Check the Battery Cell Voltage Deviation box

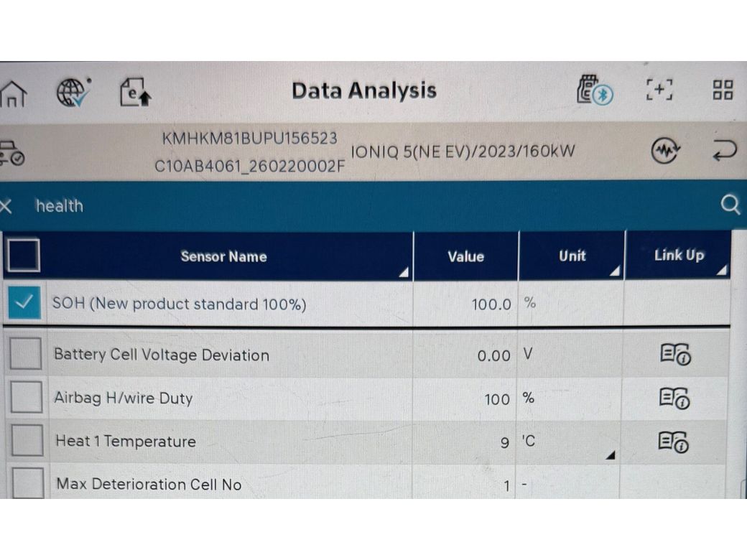click(26, 354)
